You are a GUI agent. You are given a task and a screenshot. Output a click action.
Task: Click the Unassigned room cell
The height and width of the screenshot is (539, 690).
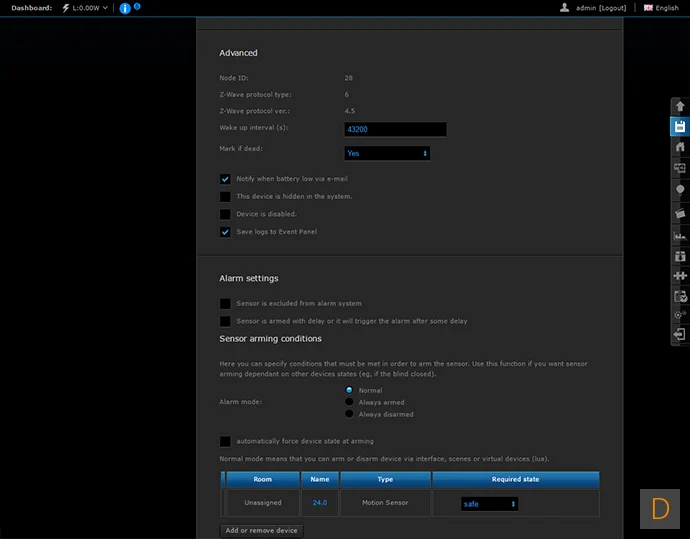263,502
